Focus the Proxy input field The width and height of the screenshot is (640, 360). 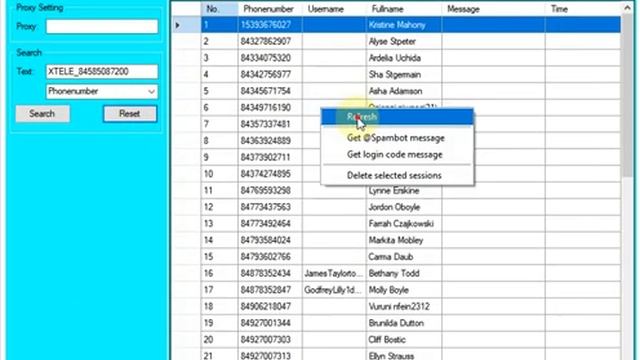pos(102,27)
